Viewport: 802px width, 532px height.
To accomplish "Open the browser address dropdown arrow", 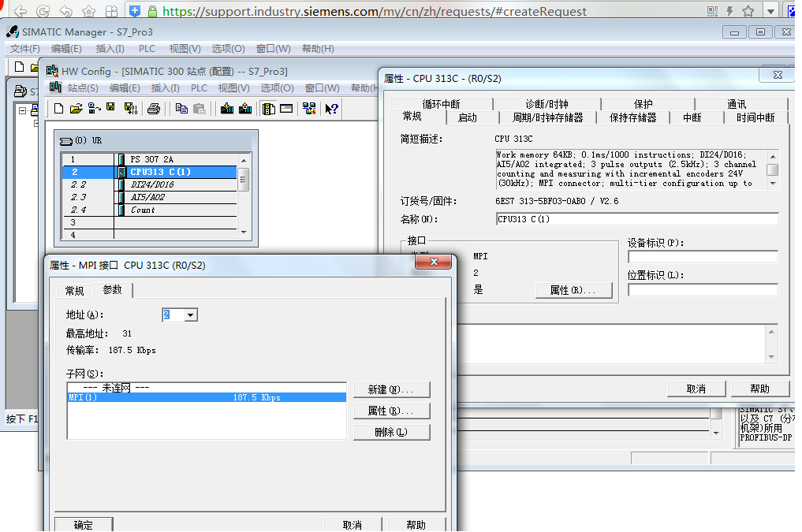I will coord(770,11).
